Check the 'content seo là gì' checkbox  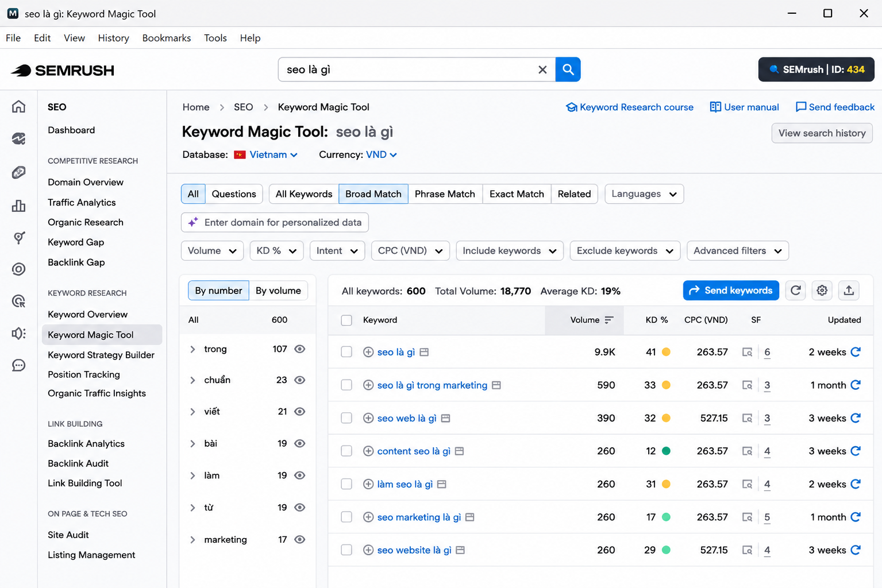(346, 451)
